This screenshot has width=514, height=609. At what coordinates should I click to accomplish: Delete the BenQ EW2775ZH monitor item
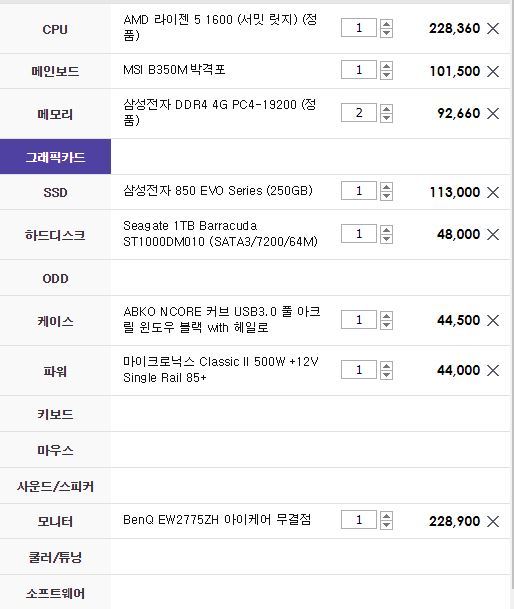[x=493, y=521]
